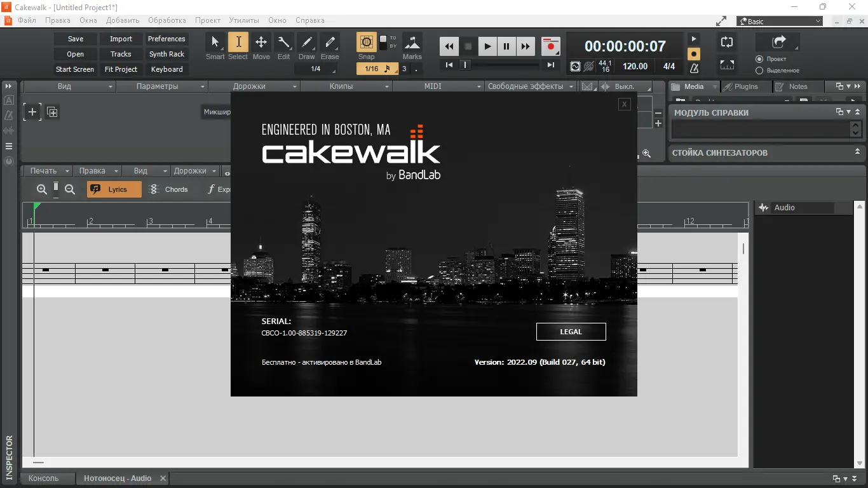Open the Добавить menu
Viewport: 868px width, 488px height.
point(123,20)
